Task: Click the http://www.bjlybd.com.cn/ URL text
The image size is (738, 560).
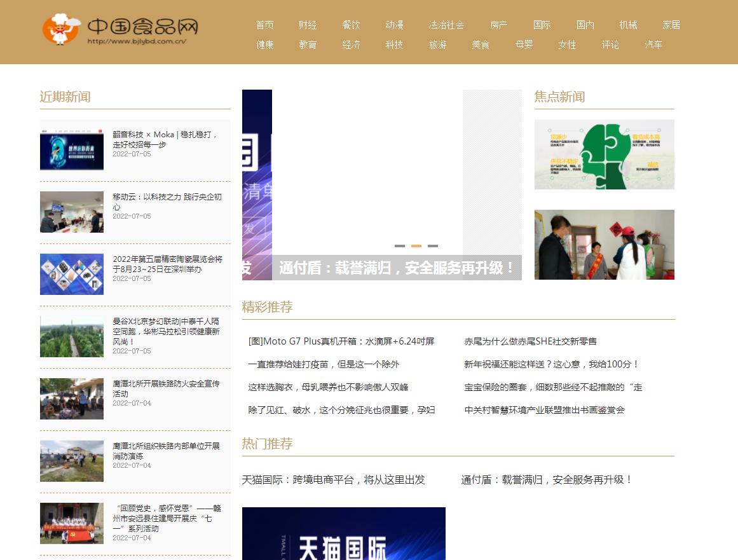Action: coord(137,41)
